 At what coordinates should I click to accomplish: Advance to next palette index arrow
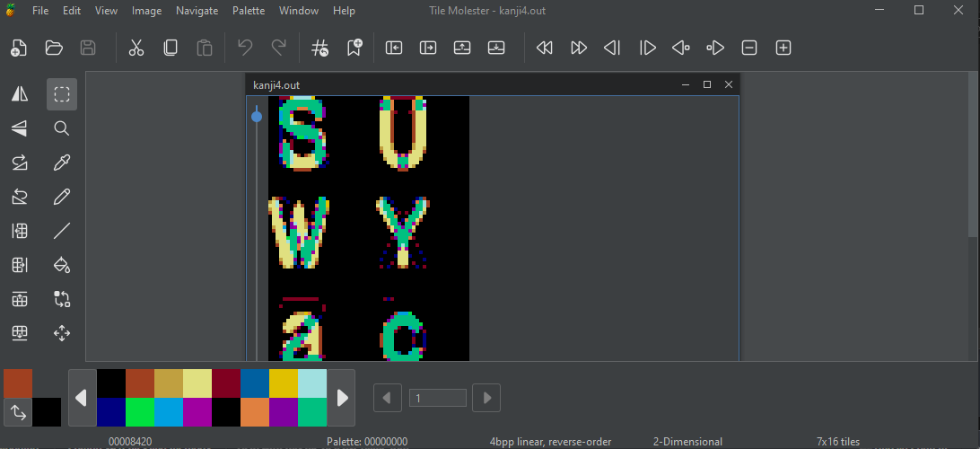pos(486,398)
